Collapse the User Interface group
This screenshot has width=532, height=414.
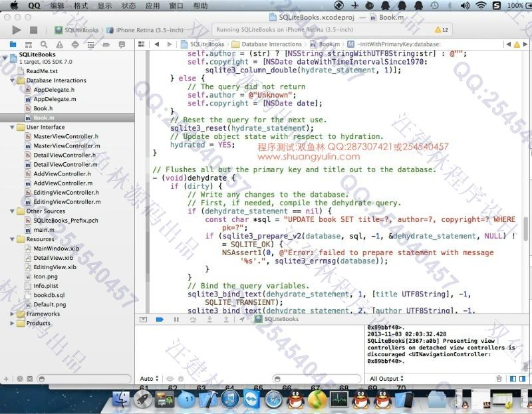coord(12,127)
